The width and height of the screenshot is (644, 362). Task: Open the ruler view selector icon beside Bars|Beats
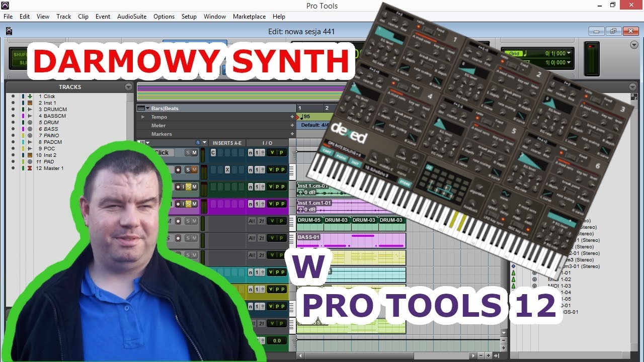pyautogui.click(x=141, y=108)
